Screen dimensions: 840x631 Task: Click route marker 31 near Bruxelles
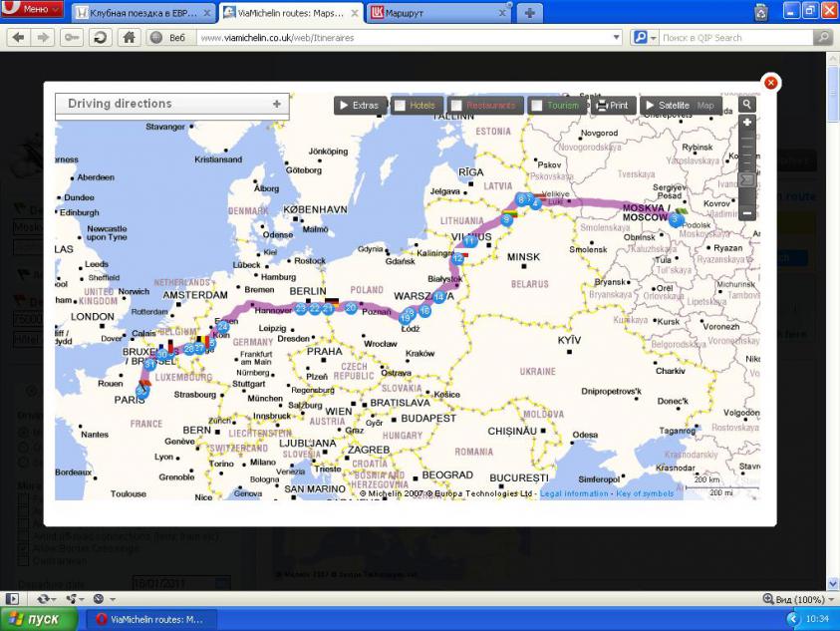pyautogui.click(x=150, y=364)
